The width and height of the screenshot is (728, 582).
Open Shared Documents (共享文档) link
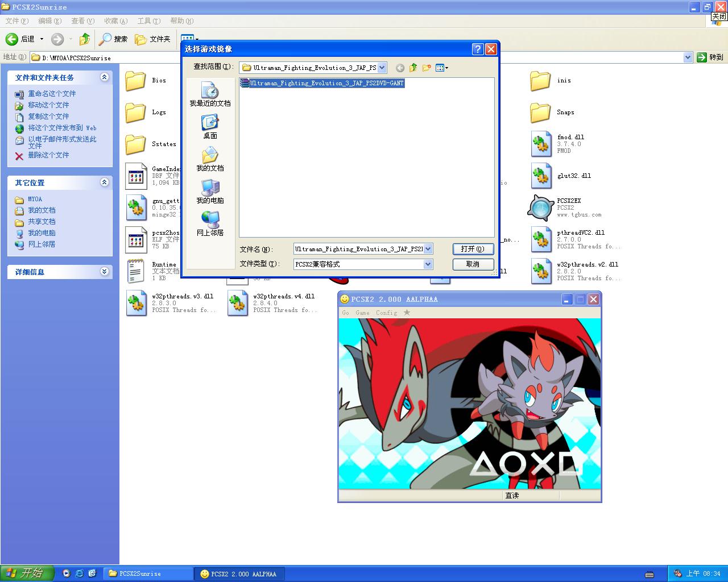[42, 222]
